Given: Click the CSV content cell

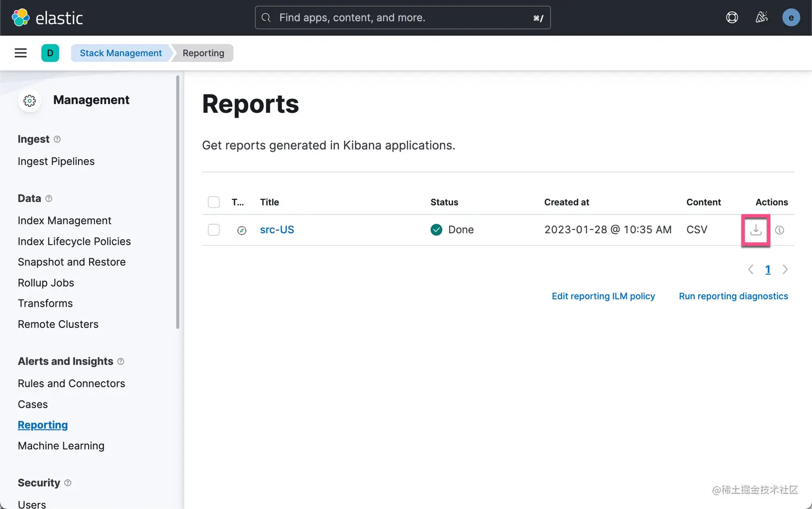Looking at the screenshot, I should point(697,230).
